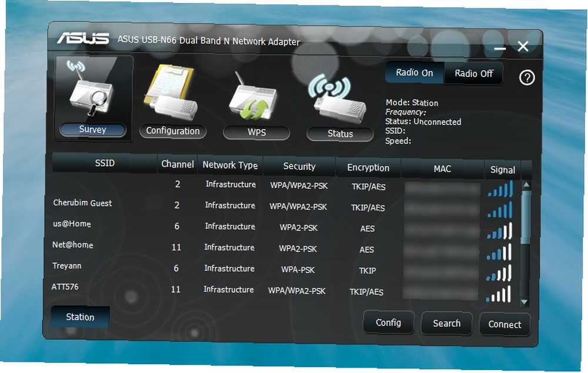Click the network list scroll up arrow
This screenshot has width=588, height=373.
[526, 185]
